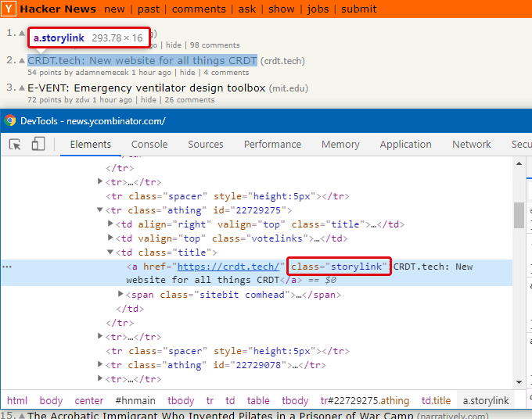Click the scroll up arrow in Elements panel
The image size is (532, 419).
point(519,163)
